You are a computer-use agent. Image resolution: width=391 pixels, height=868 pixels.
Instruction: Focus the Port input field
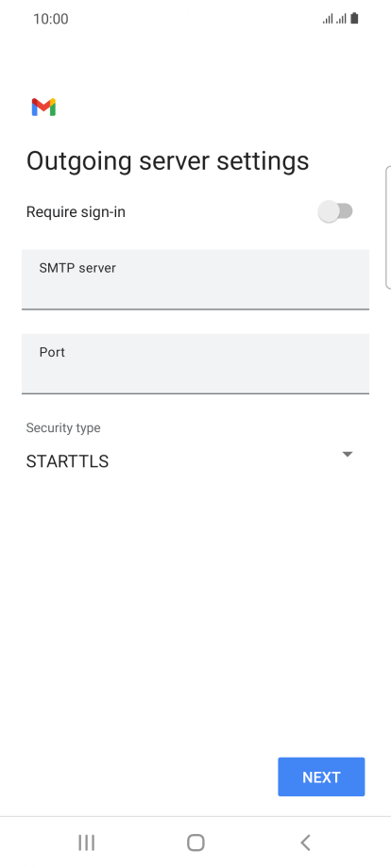pyautogui.click(x=195, y=363)
